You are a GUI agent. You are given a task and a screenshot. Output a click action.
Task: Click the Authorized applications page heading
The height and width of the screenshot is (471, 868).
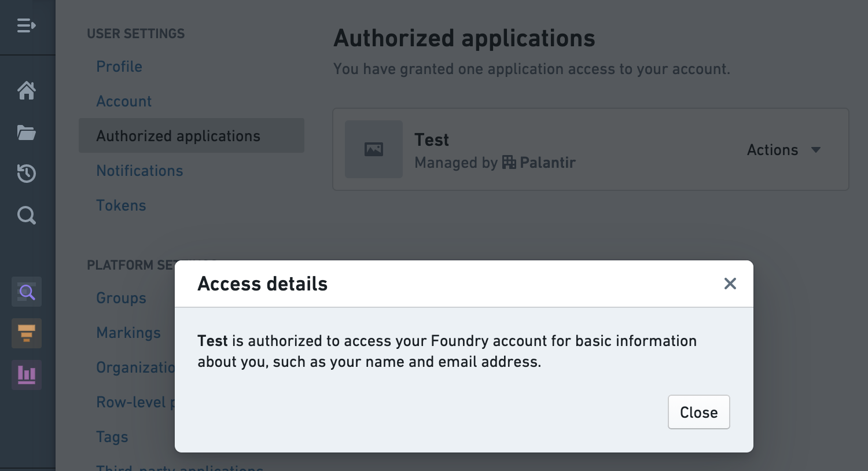(464, 38)
